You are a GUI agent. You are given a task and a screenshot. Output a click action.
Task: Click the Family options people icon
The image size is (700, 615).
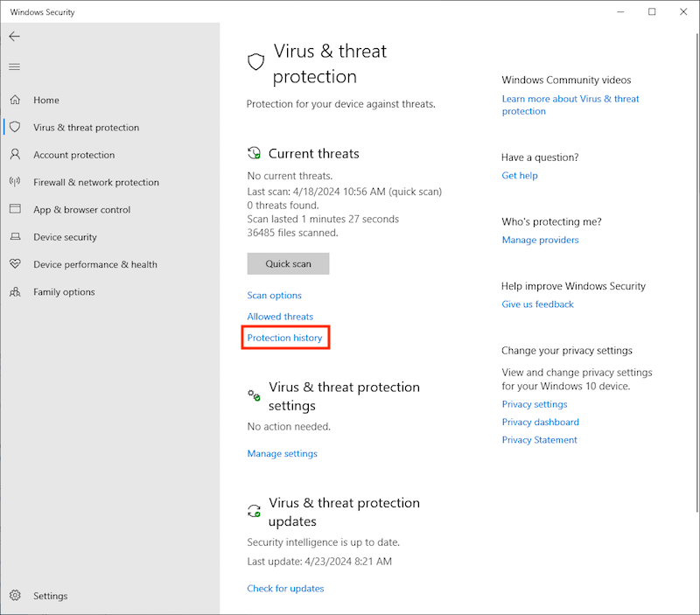15,292
